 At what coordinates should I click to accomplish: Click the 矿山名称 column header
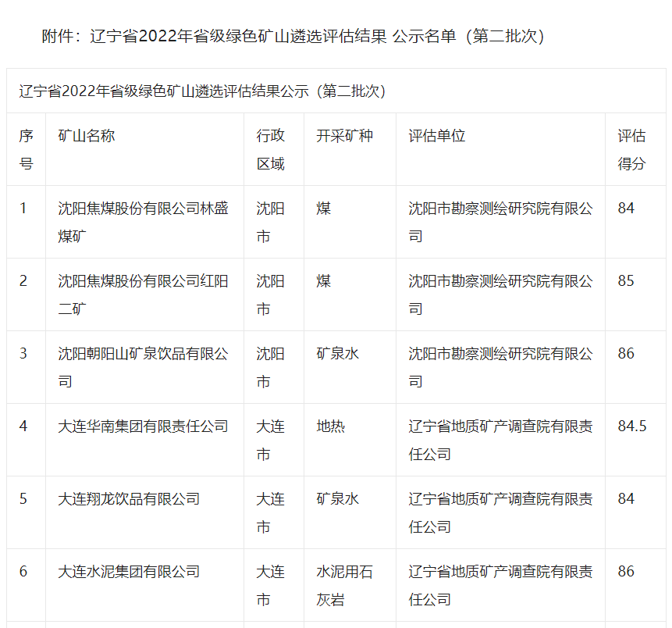87,136
